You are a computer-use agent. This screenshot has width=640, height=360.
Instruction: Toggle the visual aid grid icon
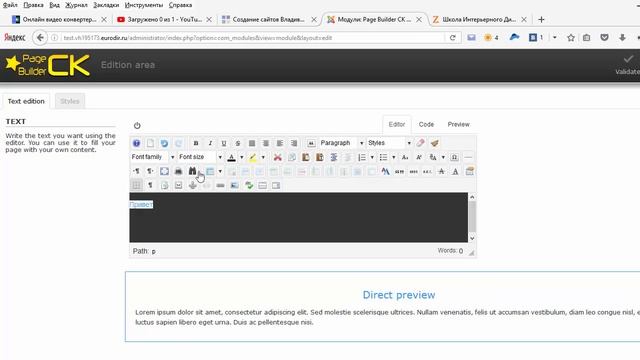click(x=136, y=185)
